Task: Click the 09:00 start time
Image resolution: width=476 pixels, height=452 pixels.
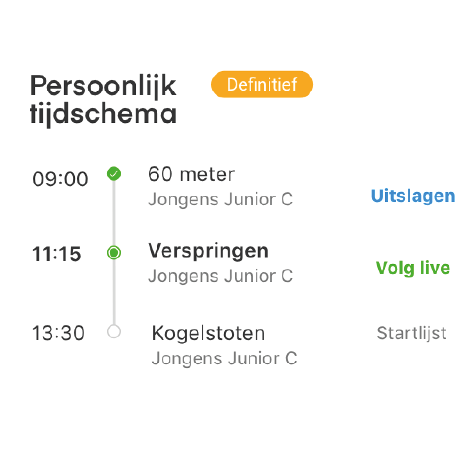Action: (60, 179)
